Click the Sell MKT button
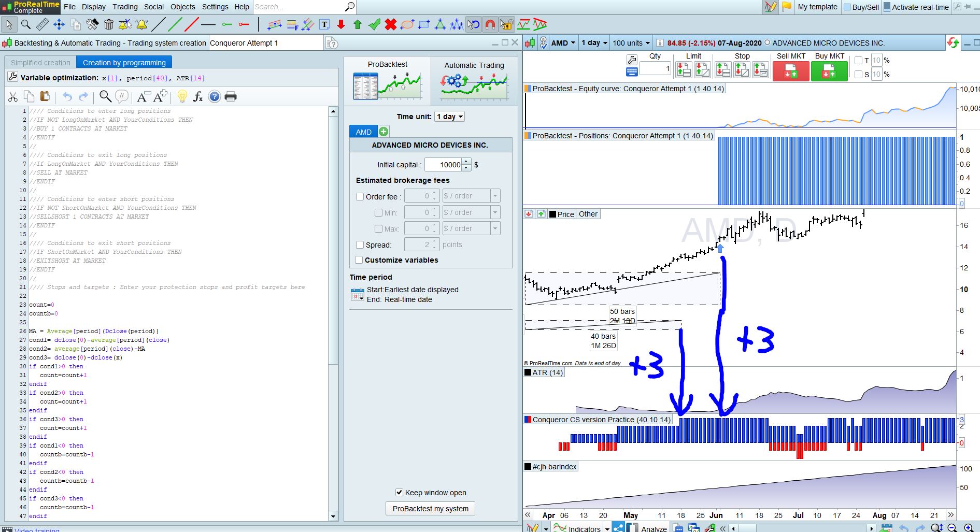This screenshot has width=980, height=532. [791, 71]
